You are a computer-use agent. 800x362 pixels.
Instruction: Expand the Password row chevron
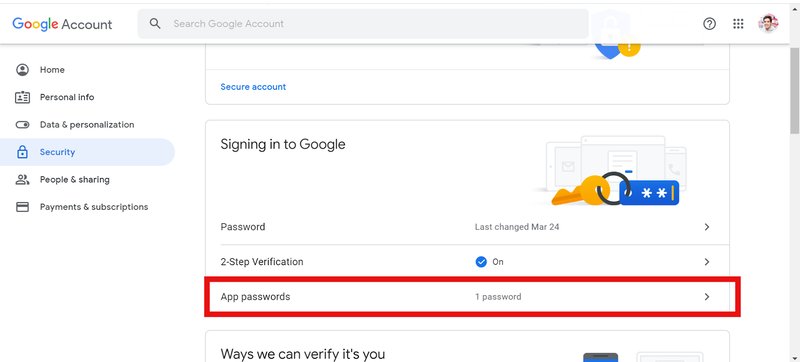point(707,227)
